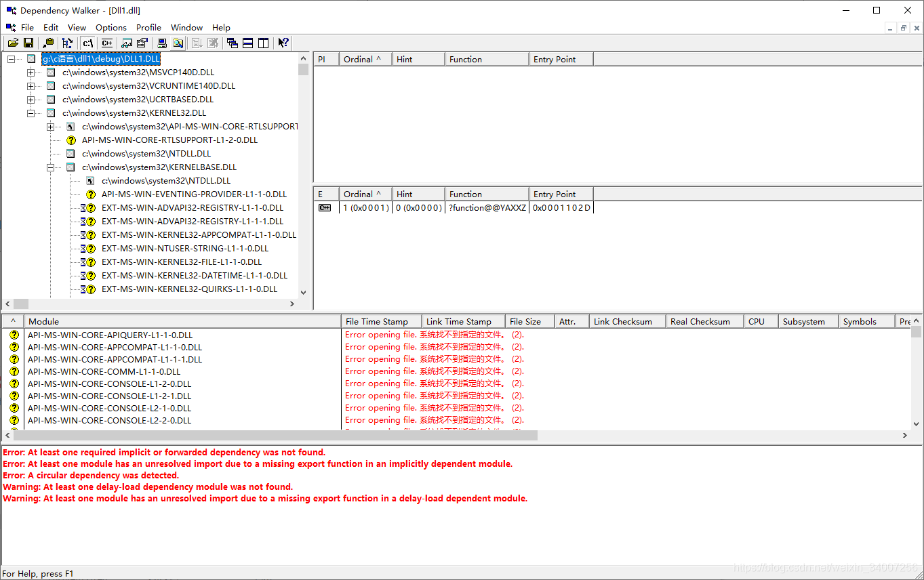The height and width of the screenshot is (580, 924).
Task: Click C++ export icon of ?function@@YAXXZ row
Action: coord(325,208)
